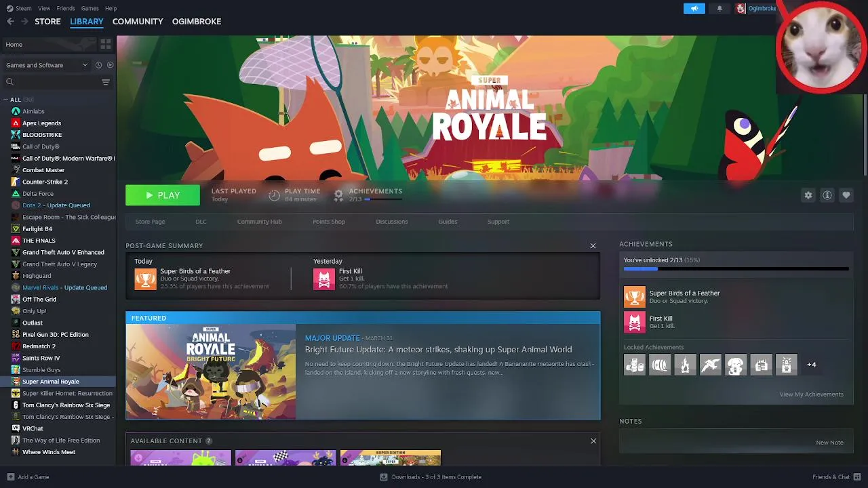Go to the COMMUNITY tab
The height and width of the screenshot is (488, 868).
tap(138, 22)
